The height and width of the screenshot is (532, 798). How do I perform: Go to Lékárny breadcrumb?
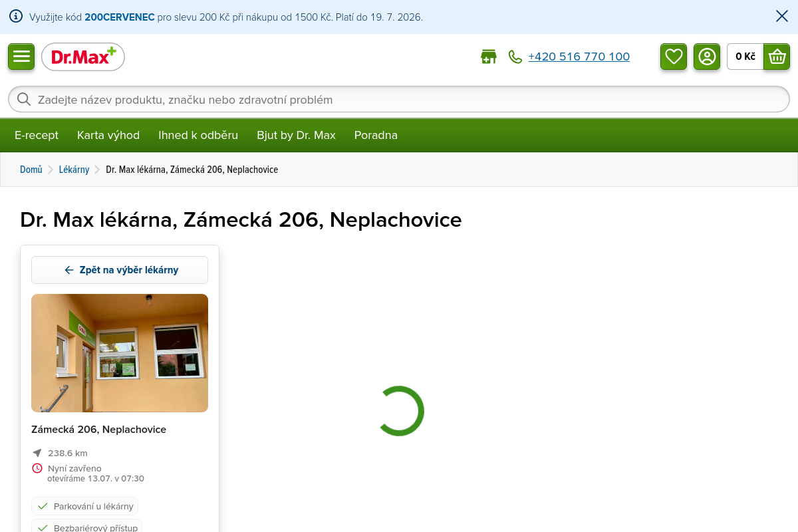[74, 170]
